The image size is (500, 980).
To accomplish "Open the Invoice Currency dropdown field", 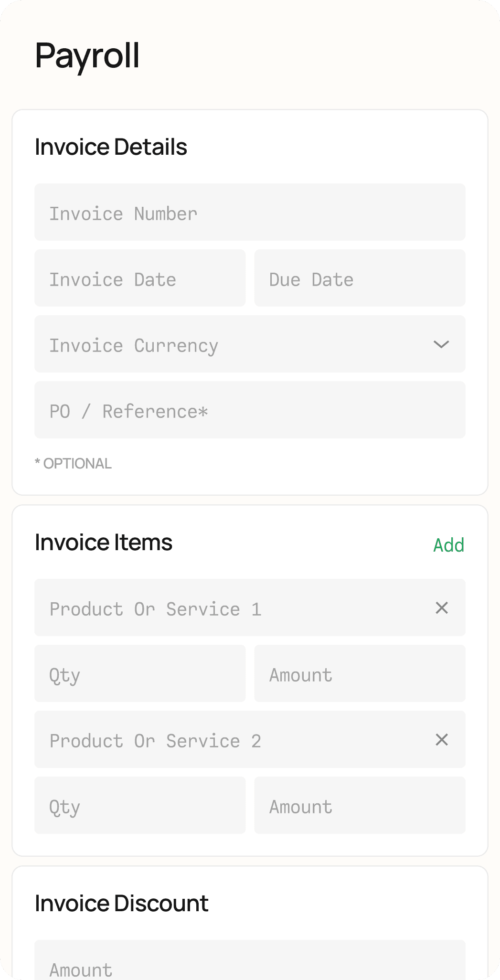I will click(229, 344).
